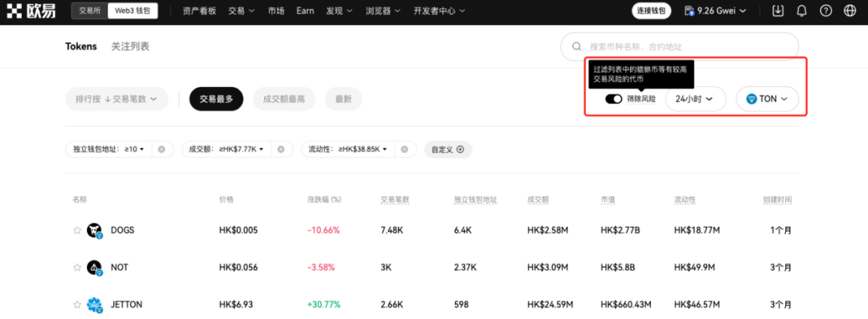Screen dimensions: 868x319
Task: Switch to the 关注列表 tab
Action: point(130,47)
